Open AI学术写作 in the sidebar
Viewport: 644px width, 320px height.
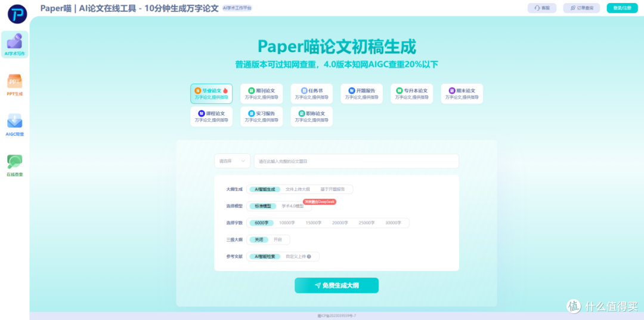[15, 44]
